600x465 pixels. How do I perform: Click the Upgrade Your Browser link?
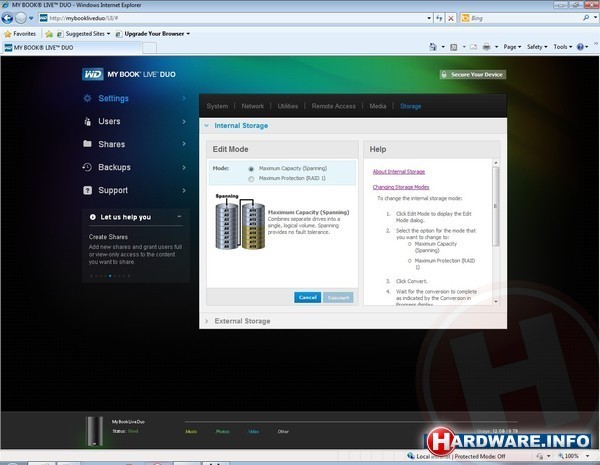pyautogui.click(x=154, y=34)
